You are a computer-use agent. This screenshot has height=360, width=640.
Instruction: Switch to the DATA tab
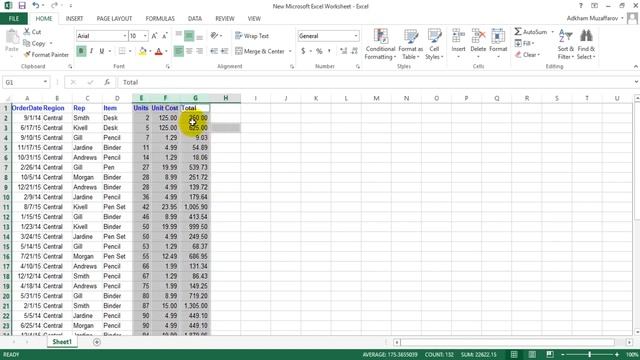pos(195,19)
